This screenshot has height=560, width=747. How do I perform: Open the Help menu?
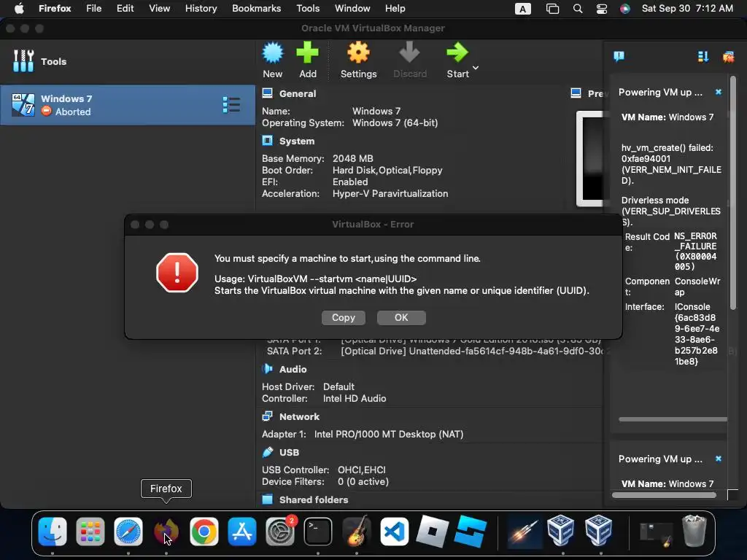pyautogui.click(x=395, y=9)
